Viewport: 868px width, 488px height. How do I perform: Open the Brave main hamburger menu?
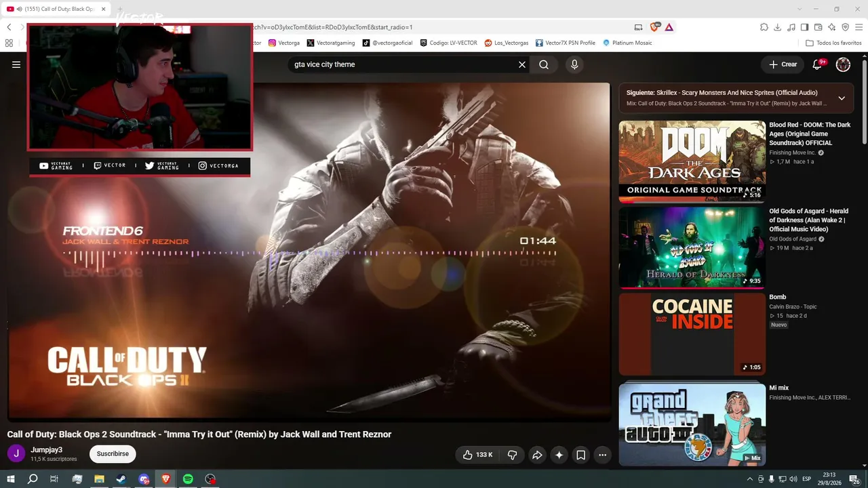(x=859, y=27)
